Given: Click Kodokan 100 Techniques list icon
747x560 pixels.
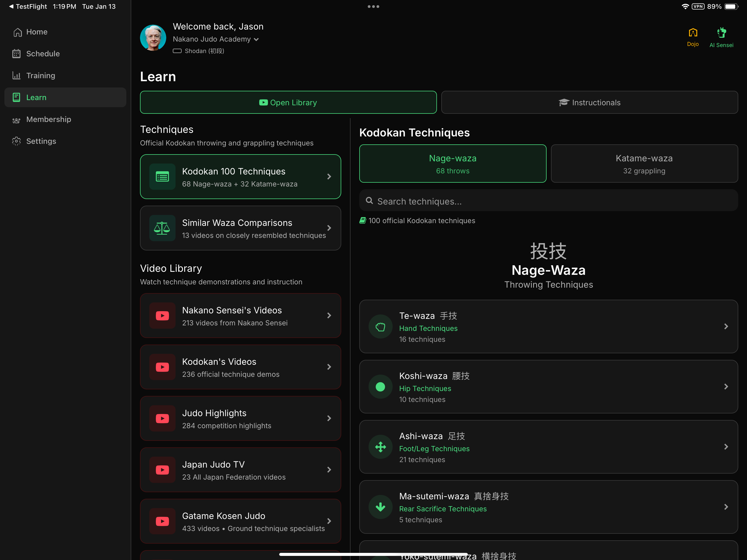Looking at the screenshot, I should 162,177.
